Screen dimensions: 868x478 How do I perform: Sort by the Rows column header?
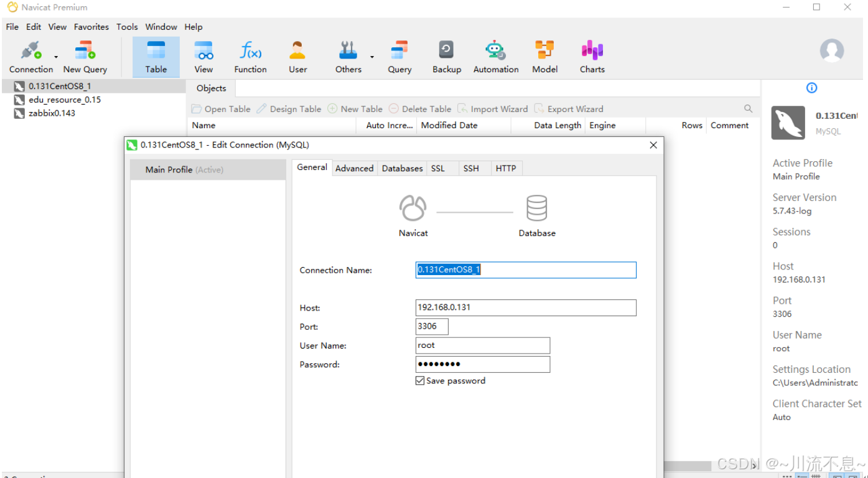676,125
